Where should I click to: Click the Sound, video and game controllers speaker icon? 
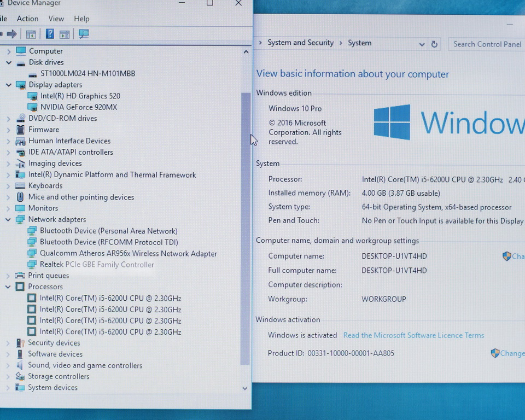pos(20,365)
